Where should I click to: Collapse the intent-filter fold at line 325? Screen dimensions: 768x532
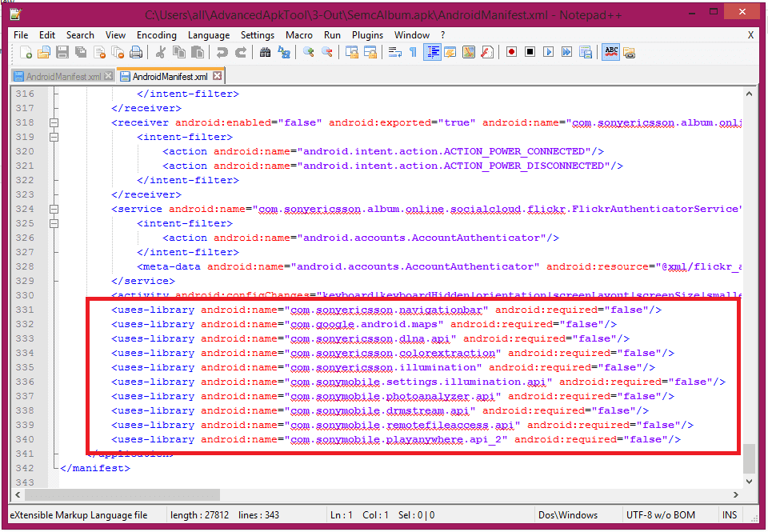point(54,223)
